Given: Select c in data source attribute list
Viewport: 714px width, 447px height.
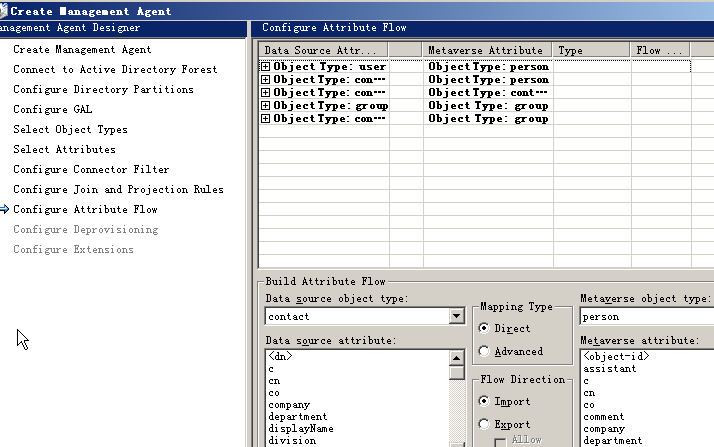Looking at the screenshot, I should (x=271, y=369).
